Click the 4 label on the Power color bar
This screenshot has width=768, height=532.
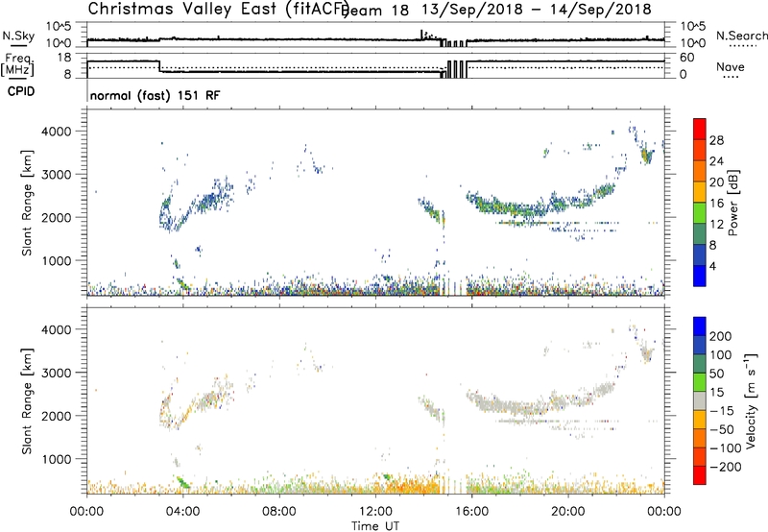click(x=712, y=266)
